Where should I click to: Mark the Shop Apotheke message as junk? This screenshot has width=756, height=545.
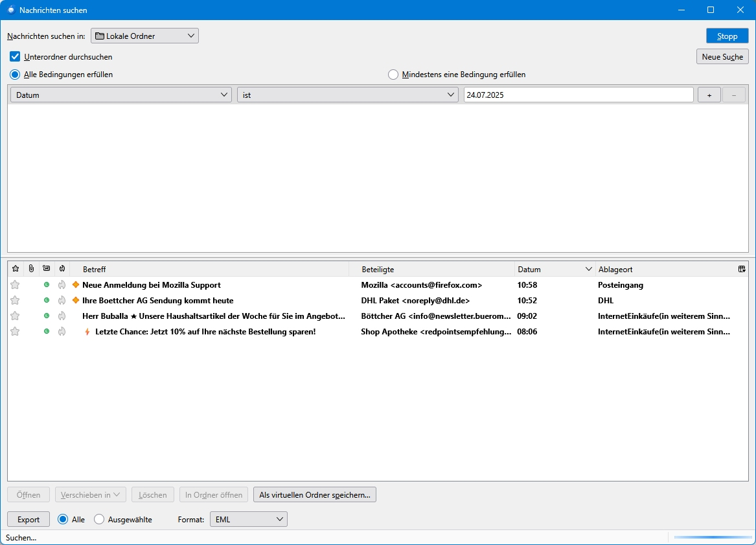click(x=62, y=332)
